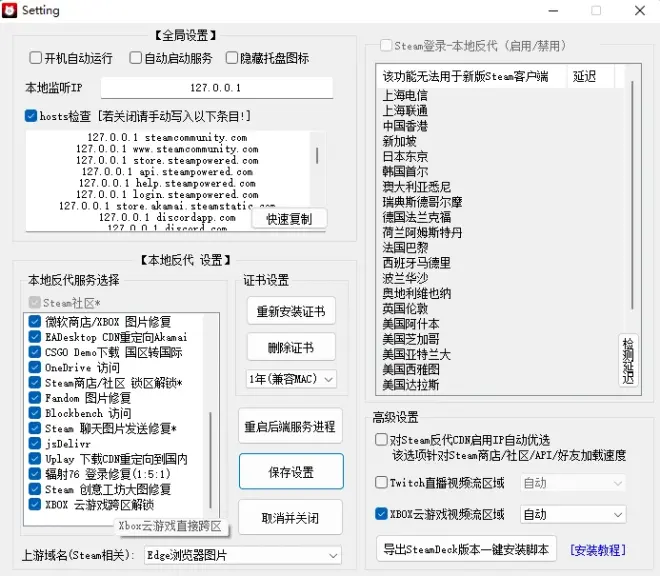Uncheck CSGO Demo下载 国区转国际
Screen dimensions: 660x576
[x=35, y=352]
